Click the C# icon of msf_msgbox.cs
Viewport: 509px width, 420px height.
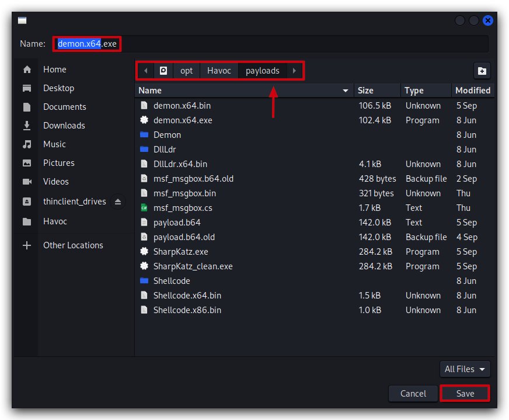tap(144, 207)
